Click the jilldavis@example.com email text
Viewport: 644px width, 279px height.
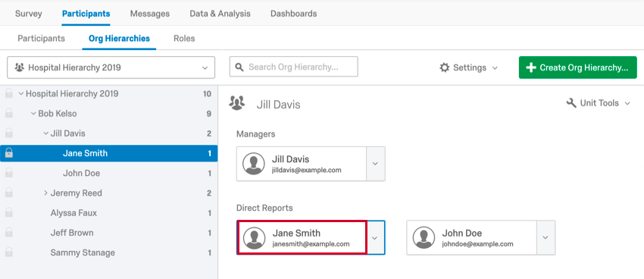tap(306, 170)
